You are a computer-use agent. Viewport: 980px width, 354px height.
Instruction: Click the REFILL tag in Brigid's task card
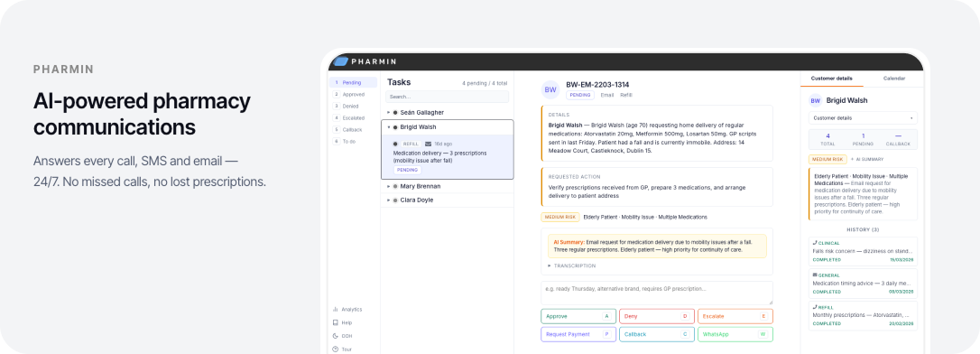411,144
